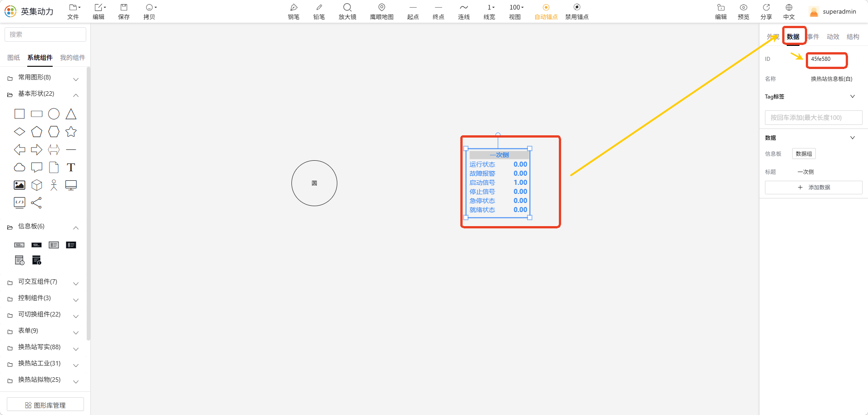868x415 pixels.
Task: Select the star shape
Action: (x=71, y=132)
